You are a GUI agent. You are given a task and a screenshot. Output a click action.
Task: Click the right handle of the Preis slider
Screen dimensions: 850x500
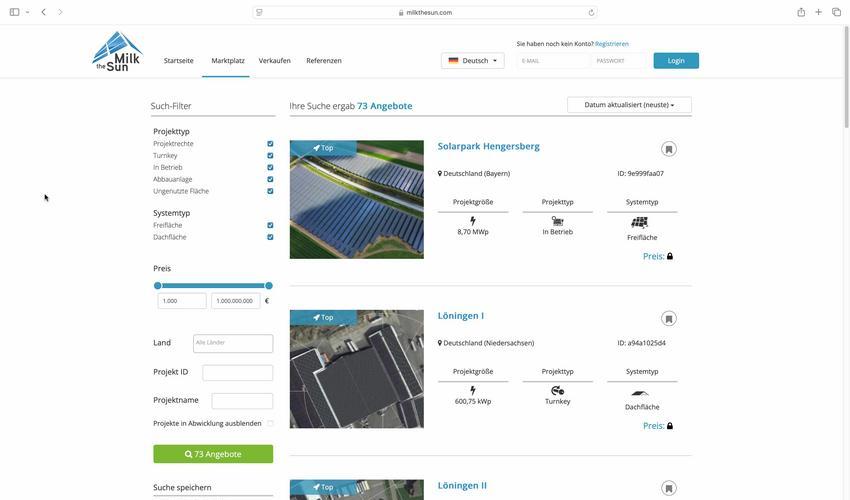(268, 286)
